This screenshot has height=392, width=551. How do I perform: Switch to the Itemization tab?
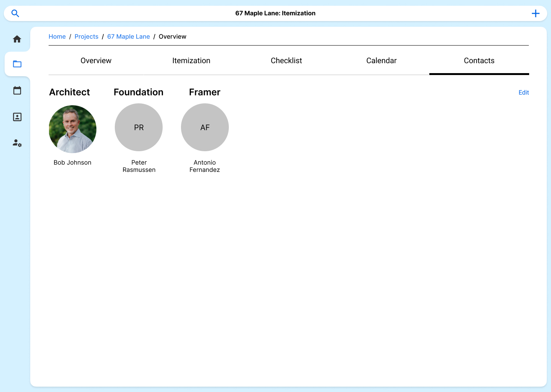click(191, 60)
